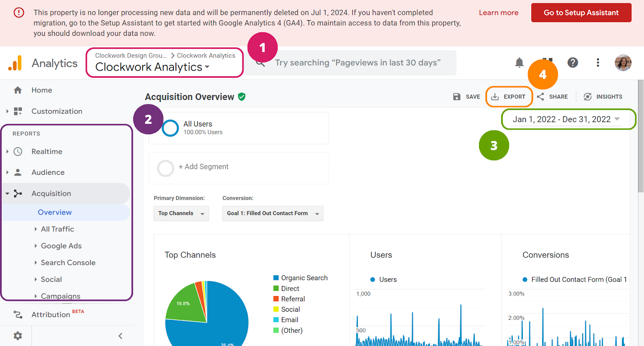
Task: Click the Acquisition branching icon
Action: (18, 193)
